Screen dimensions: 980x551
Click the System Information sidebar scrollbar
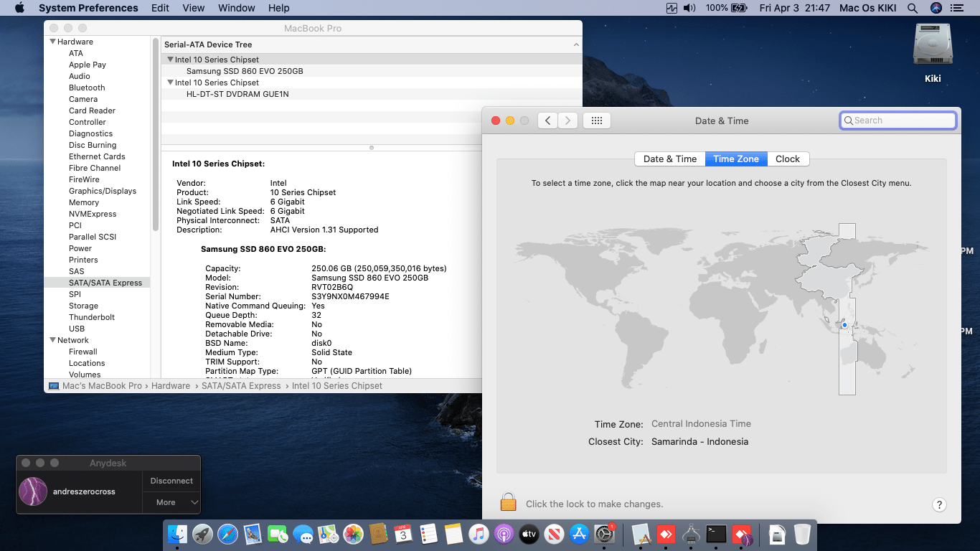[x=156, y=133]
